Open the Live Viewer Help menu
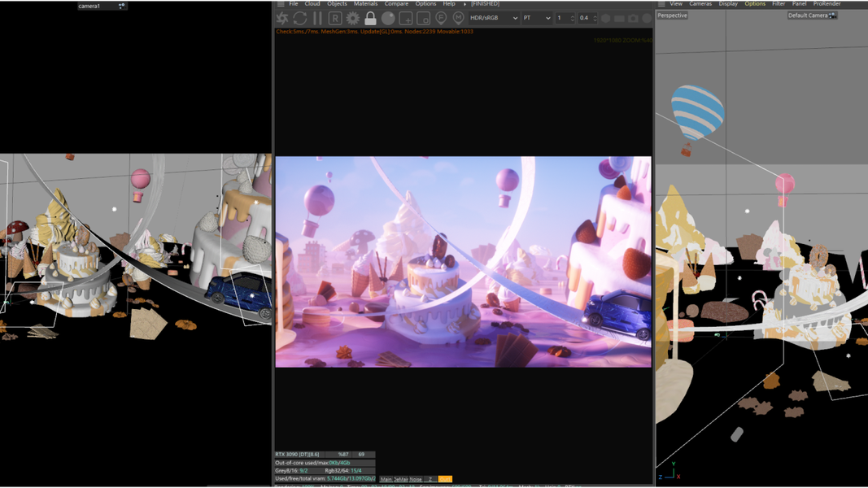This screenshot has width=868, height=488. 449,4
